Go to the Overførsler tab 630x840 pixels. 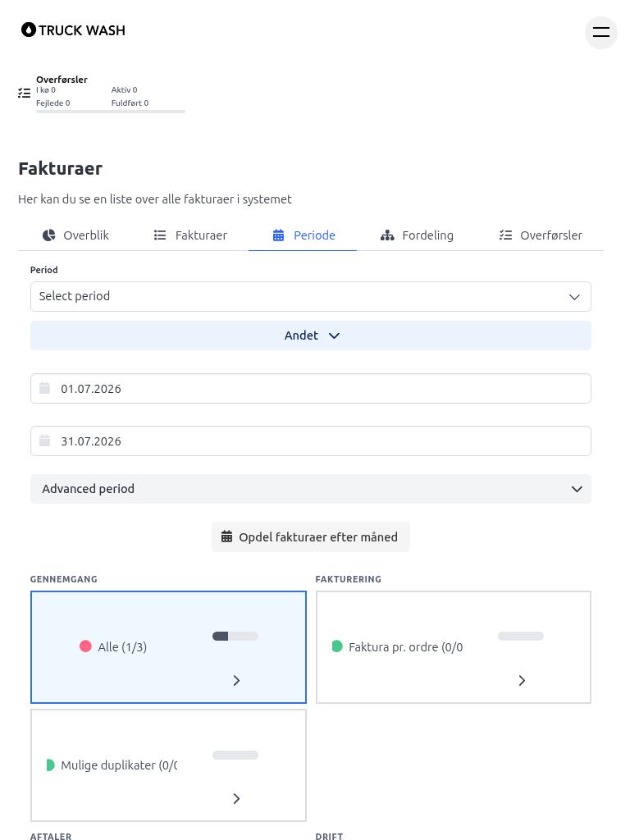point(541,235)
